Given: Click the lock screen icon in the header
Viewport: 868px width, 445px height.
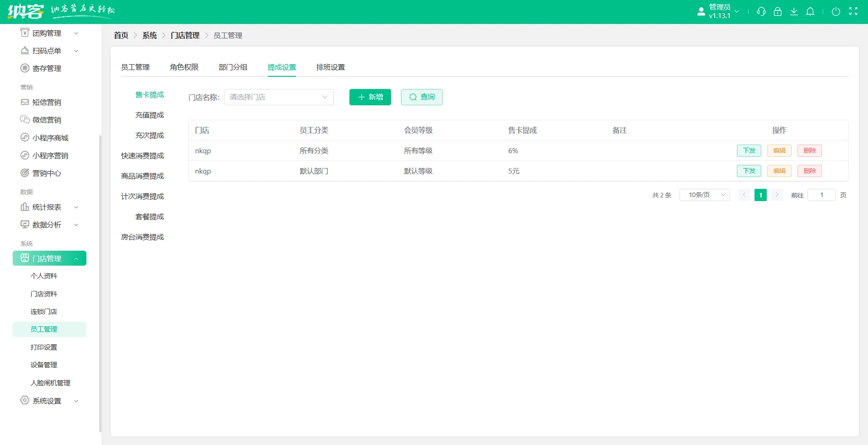Looking at the screenshot, I should (x=778, y=11).
